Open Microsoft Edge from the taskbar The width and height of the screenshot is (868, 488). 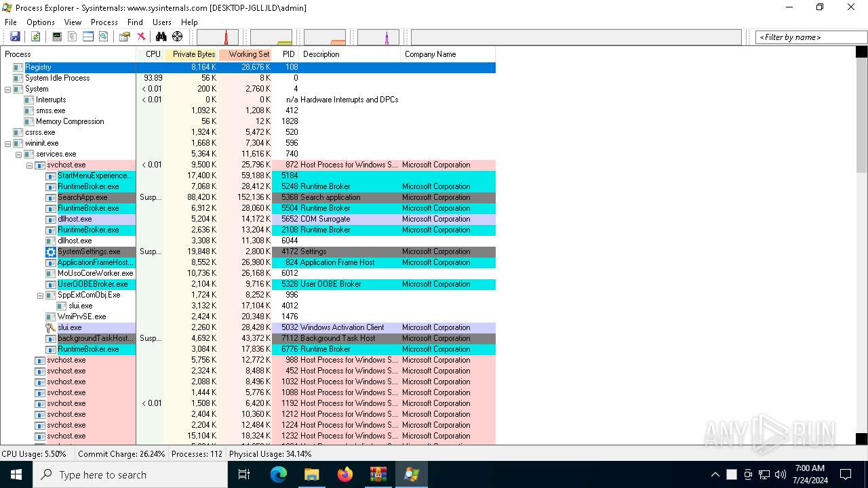[279, 474]
